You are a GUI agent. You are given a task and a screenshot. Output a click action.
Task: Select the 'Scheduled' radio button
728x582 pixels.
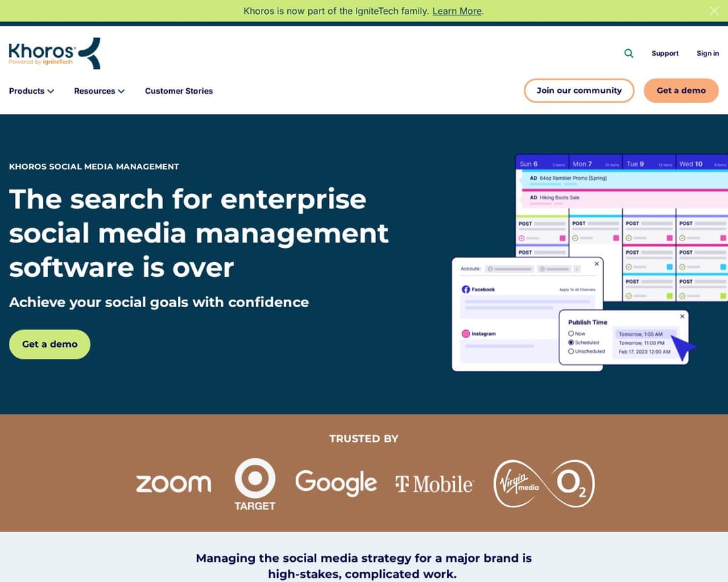coord(571,342)
